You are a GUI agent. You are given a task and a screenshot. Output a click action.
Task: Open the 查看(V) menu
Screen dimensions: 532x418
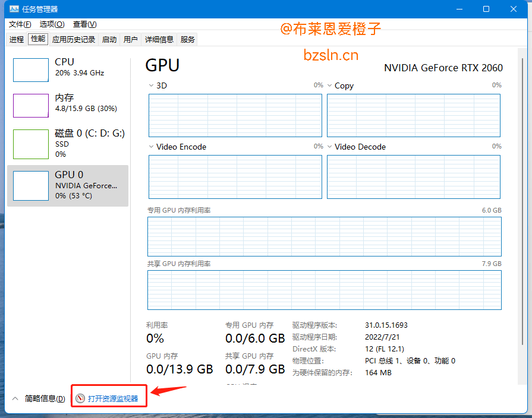tap(85, 24)
